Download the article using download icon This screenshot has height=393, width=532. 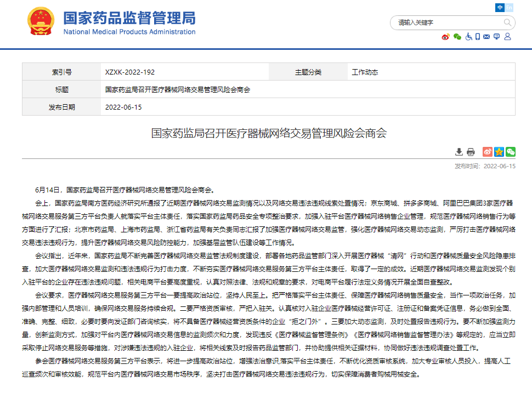[459, 152]
